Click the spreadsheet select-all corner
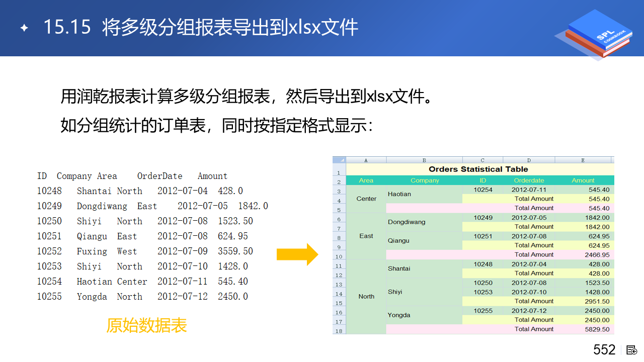Screen dimensions: 644x362 pos(339,160)
